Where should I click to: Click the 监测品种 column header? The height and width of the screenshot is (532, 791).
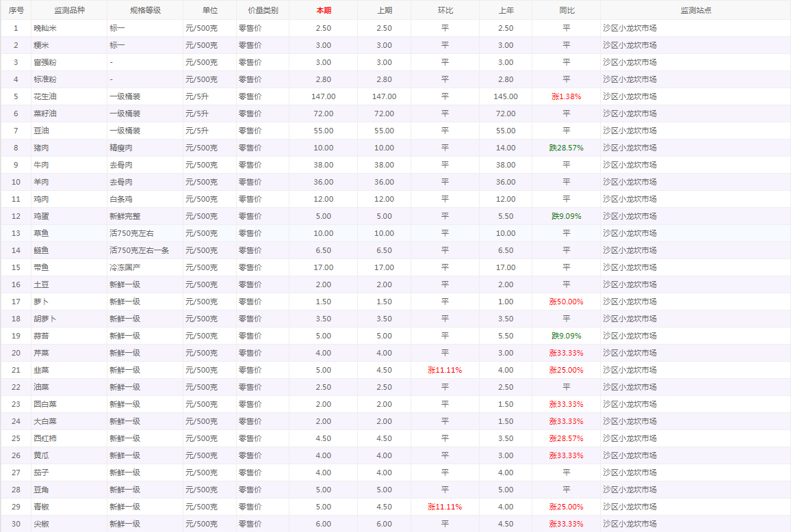69,10
